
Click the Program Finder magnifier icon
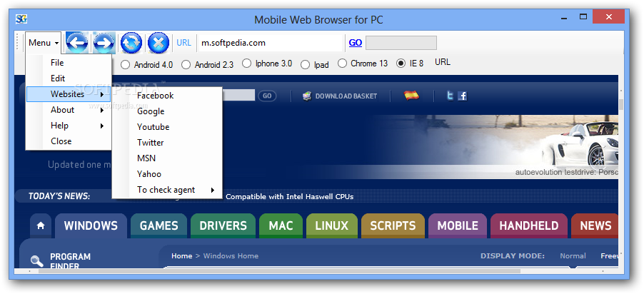pos(36,261)
